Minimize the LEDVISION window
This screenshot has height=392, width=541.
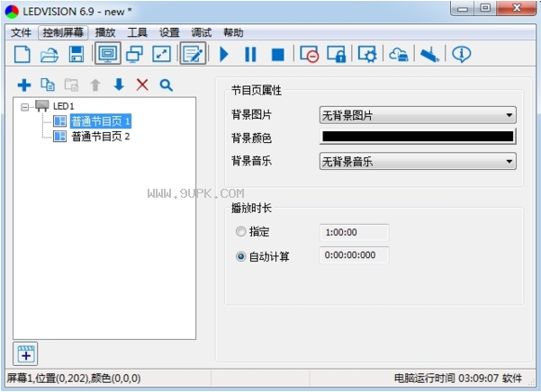(x=463, y=9)
